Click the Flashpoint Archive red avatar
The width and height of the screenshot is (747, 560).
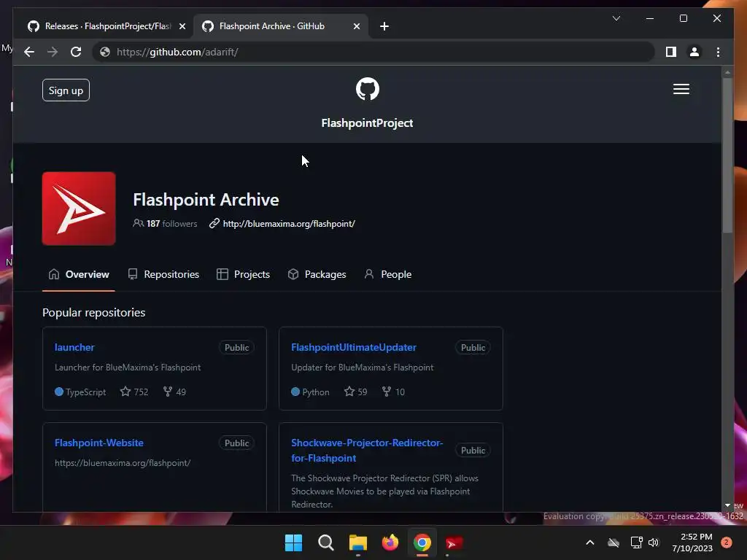click(x=79, y=209)
